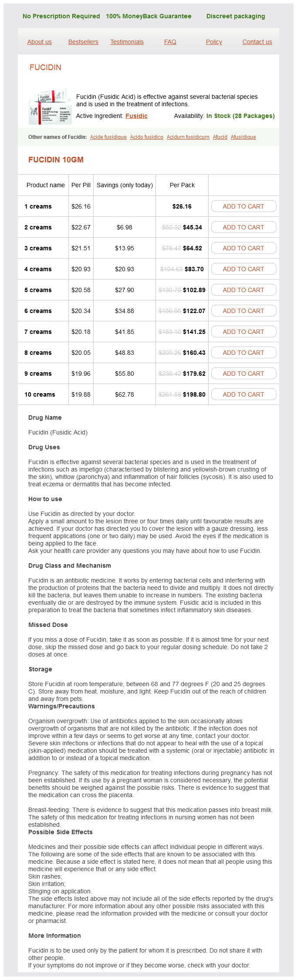Image resolution: width=297 pixels, height=980 pixels.
Task: Add 1 creams to cart
Action: click(x=243, y=206)
